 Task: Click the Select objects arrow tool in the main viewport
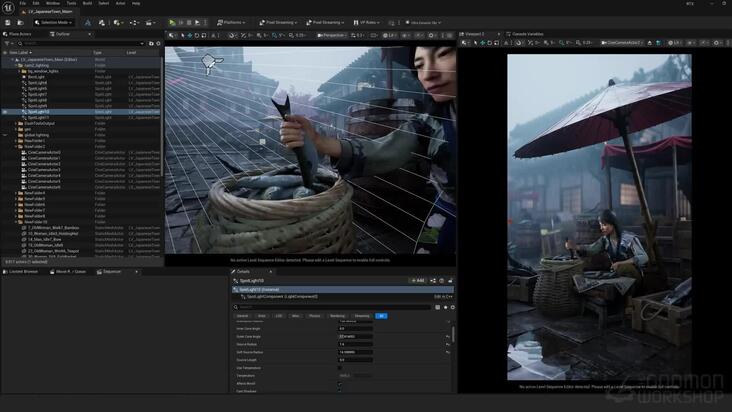183,35
